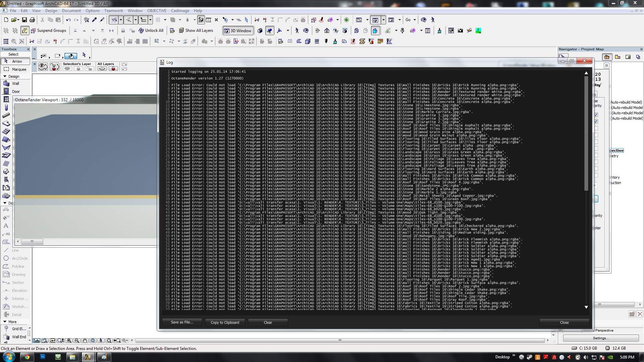Screen dimensions: 644x362
Task: Open the Teamwork menu
Action: point(113,11)
